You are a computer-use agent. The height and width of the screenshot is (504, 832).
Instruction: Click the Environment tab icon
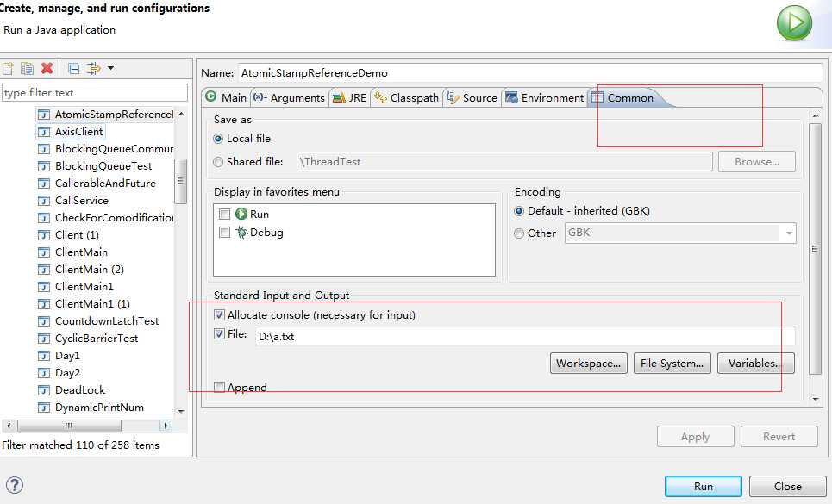[x=511, y=97]
